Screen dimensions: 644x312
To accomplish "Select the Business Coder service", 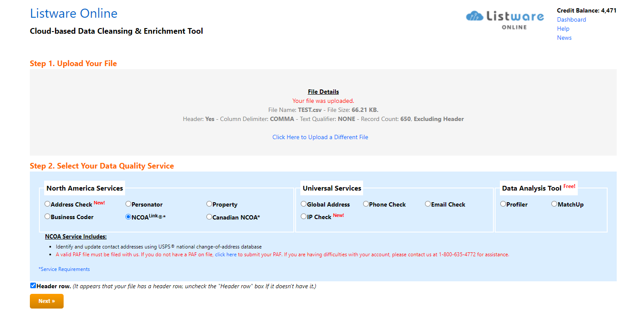I will point(48,216).
